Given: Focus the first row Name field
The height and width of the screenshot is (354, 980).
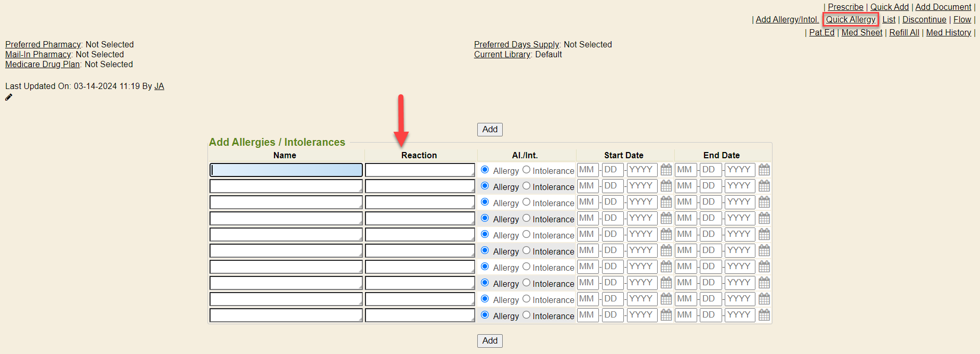Looking at the screenshot, I should (286, 170).
